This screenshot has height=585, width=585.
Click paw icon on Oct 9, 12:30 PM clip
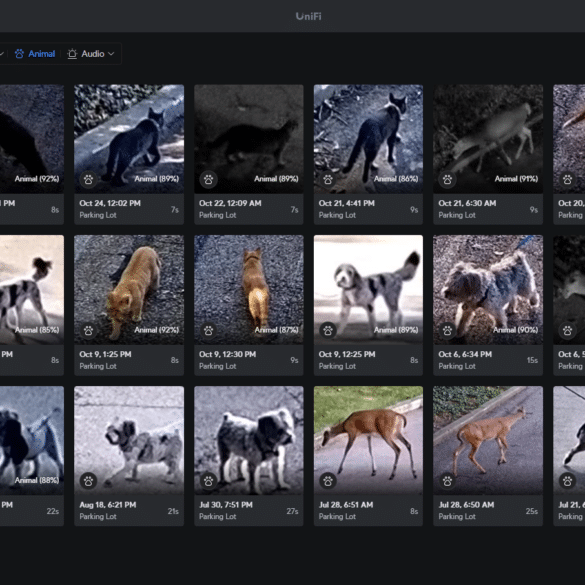pos(208,330)
